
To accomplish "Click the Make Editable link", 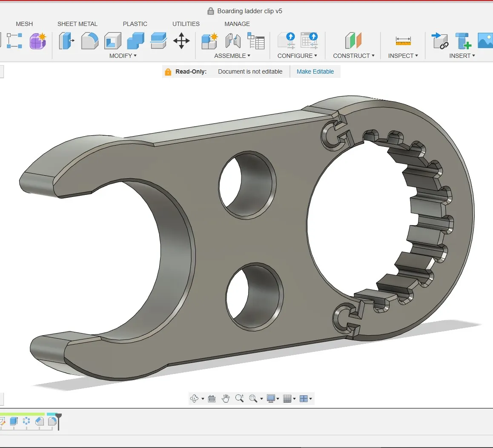I will click(315, 71).
